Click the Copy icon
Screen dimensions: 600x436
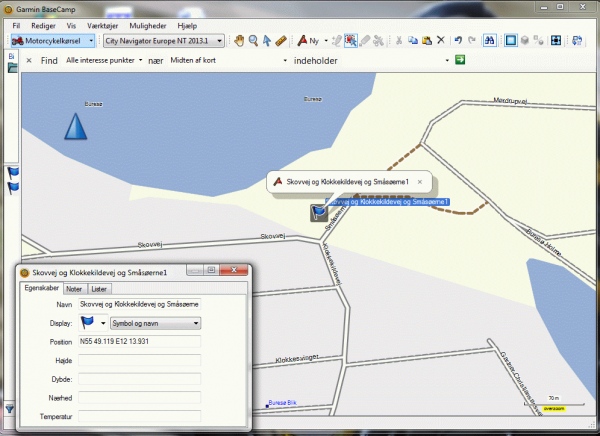pyautogui.click(x=413, y=41)
